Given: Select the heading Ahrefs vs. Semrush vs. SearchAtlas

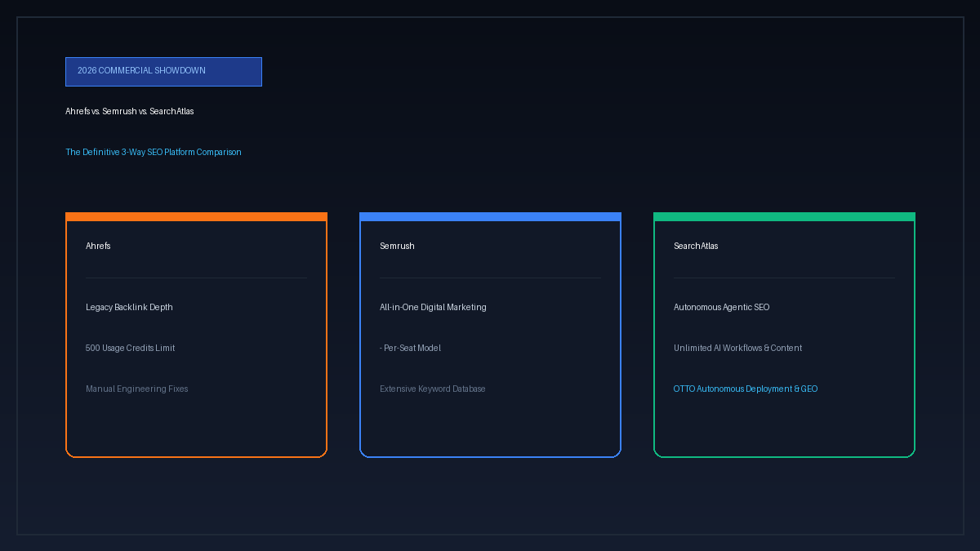Looking at the screenshot, I should (x=130, y=111).
